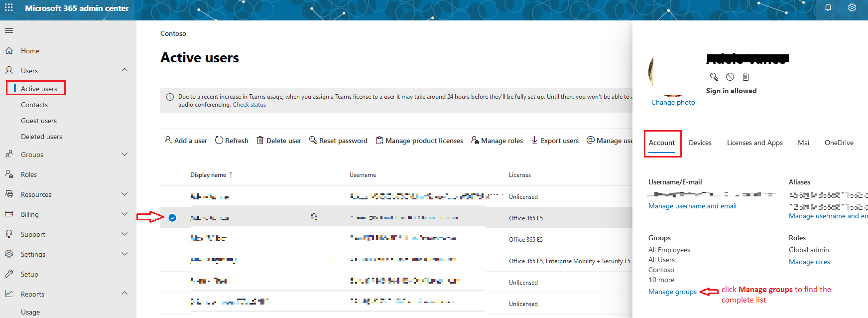Click the Home house icon

pos(9,51)
